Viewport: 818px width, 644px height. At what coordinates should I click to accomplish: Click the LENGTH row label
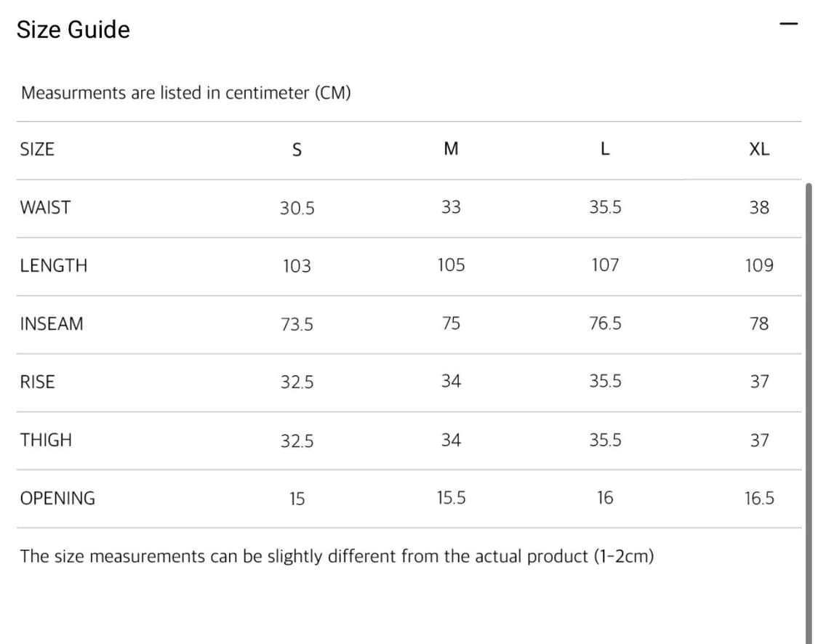coord(53,265)
